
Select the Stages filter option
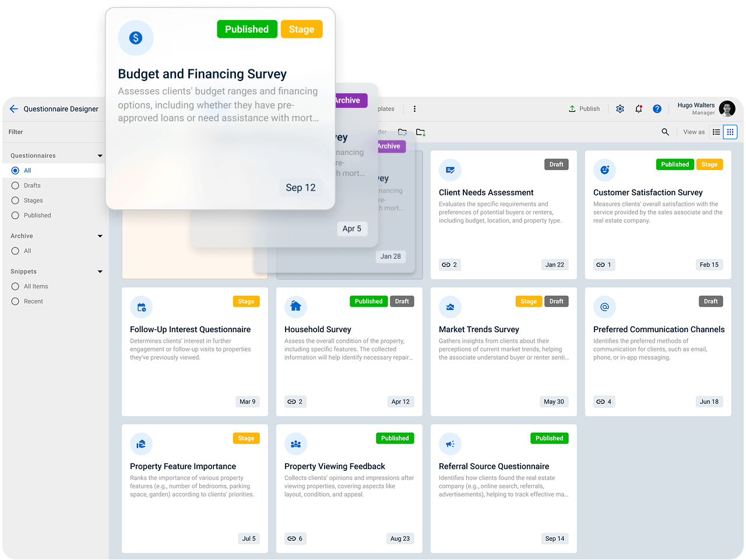point(16,200)
